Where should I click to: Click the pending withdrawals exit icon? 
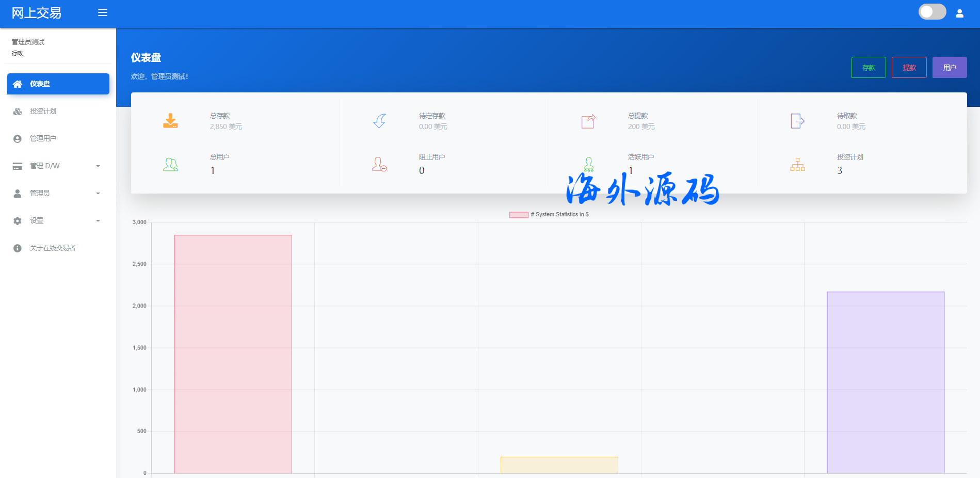tap(797, 121)
